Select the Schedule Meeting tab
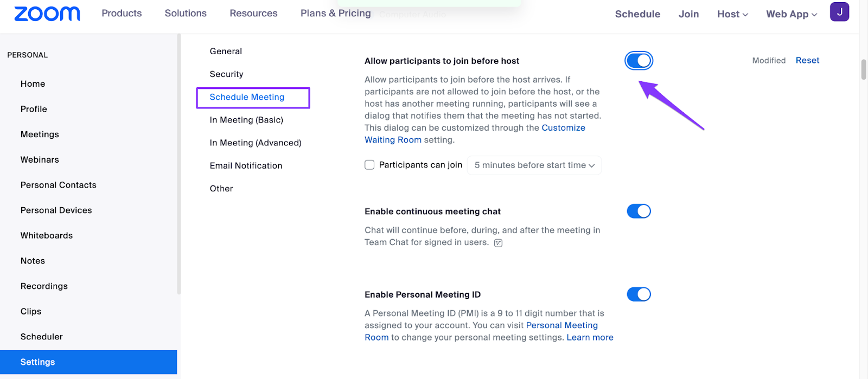This screenshot has height=379, width=868. [x=247, y=97]
